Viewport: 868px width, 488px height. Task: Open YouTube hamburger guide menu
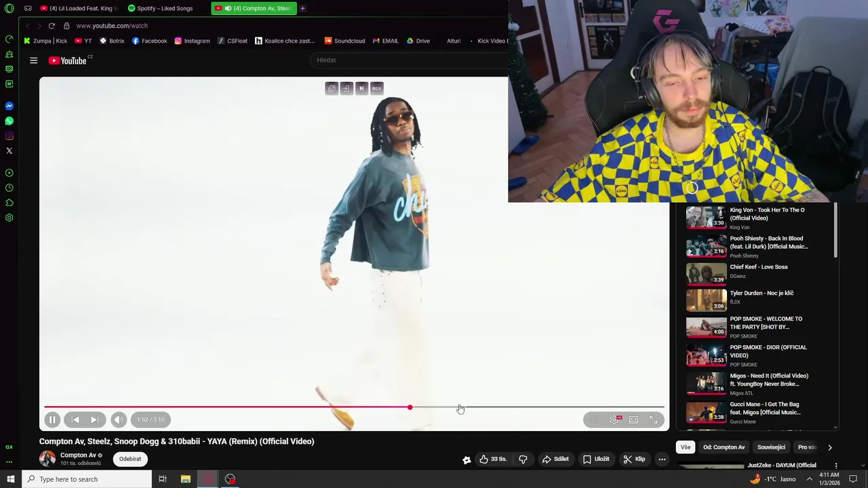coord(33,60)
